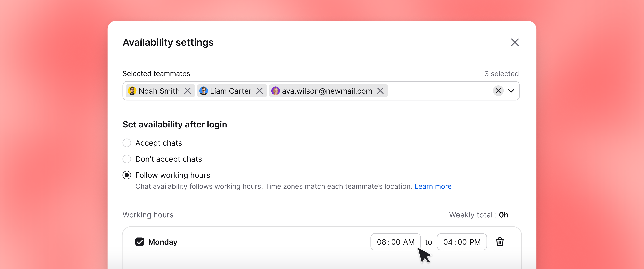Uncheck the Monday checkbox

[x=139, y=242]
